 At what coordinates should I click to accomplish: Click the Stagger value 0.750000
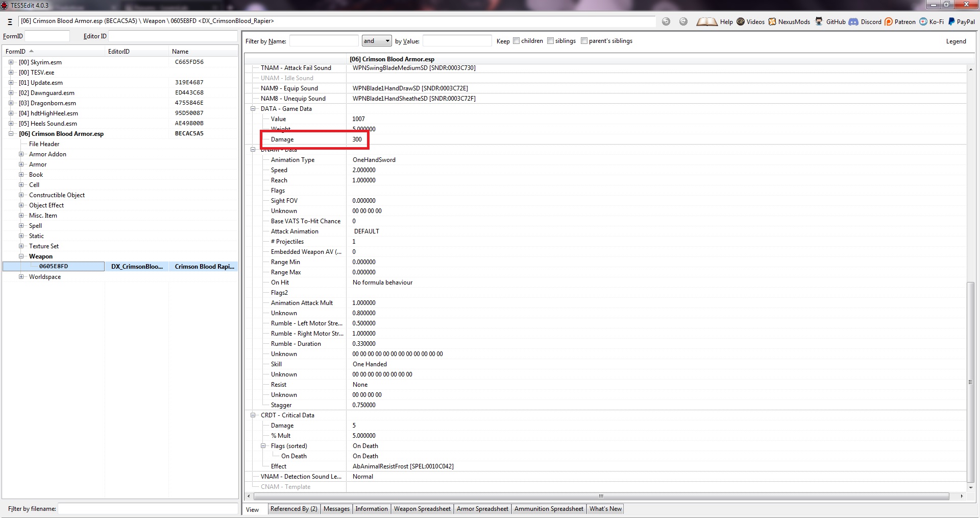click(364, 405)
